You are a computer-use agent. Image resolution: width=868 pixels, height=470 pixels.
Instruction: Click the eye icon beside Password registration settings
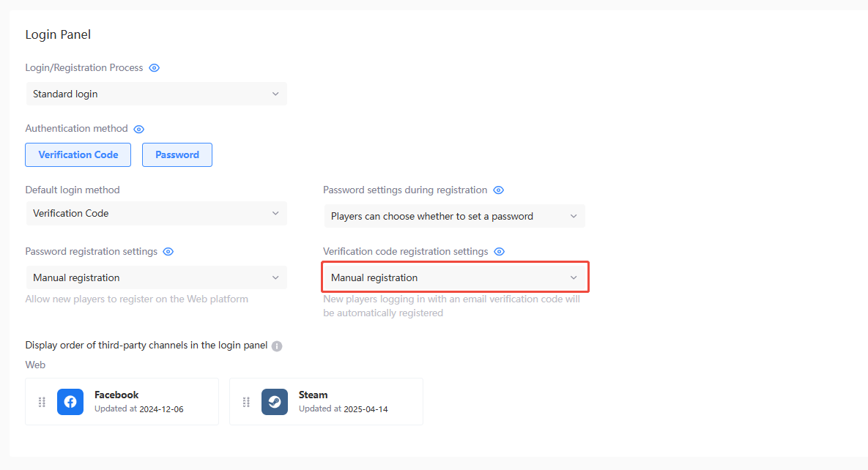[x=168, y=251]
